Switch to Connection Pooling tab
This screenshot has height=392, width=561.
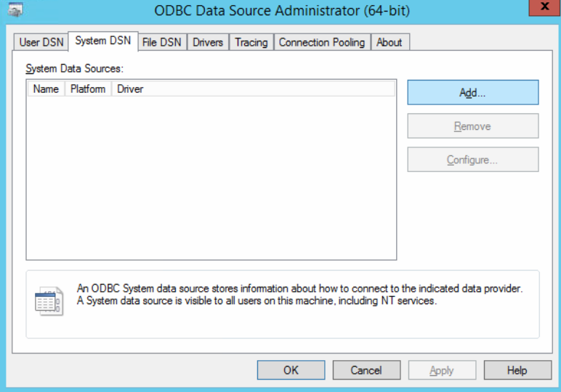click(322, 42)
